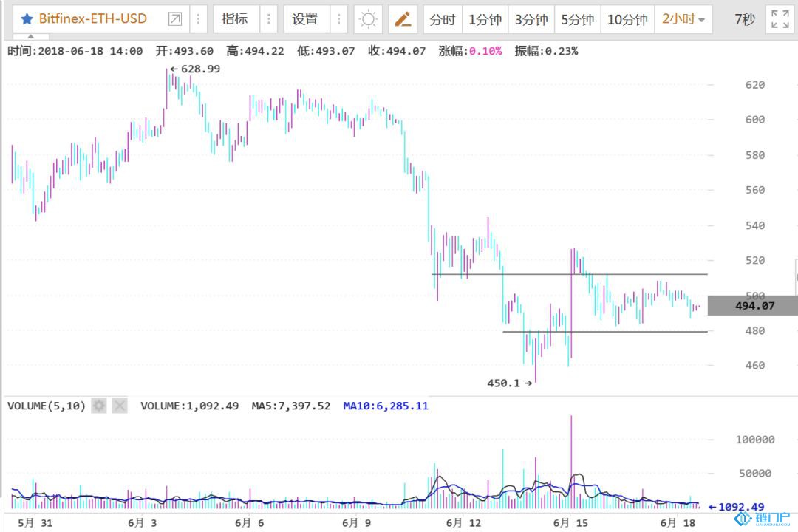The height and width of the screenshot is (532, 798).
Task: Enter fullscreen with the expand icon
Action: 780,20
